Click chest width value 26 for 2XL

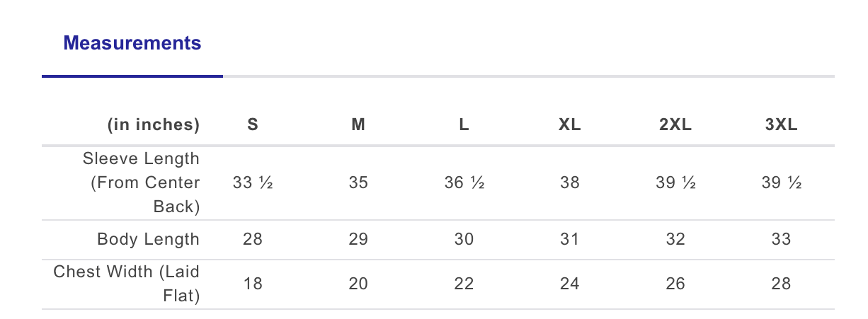coord(675,284)
